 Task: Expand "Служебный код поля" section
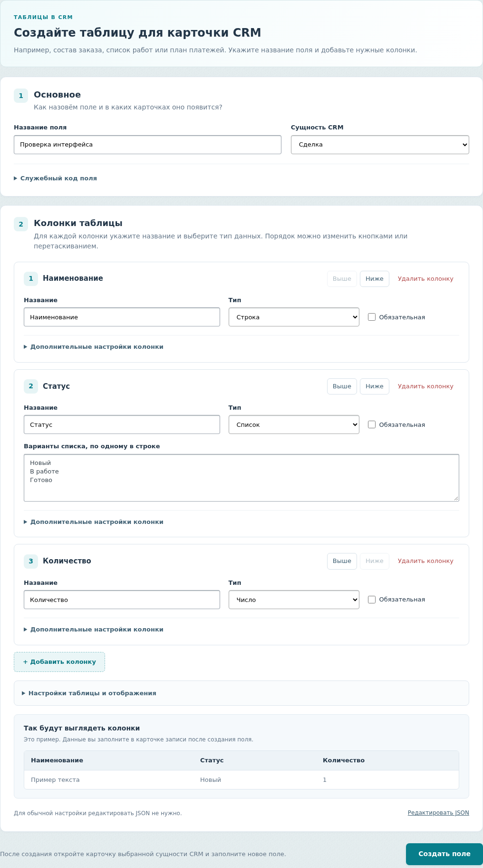(x=56, y=178)
